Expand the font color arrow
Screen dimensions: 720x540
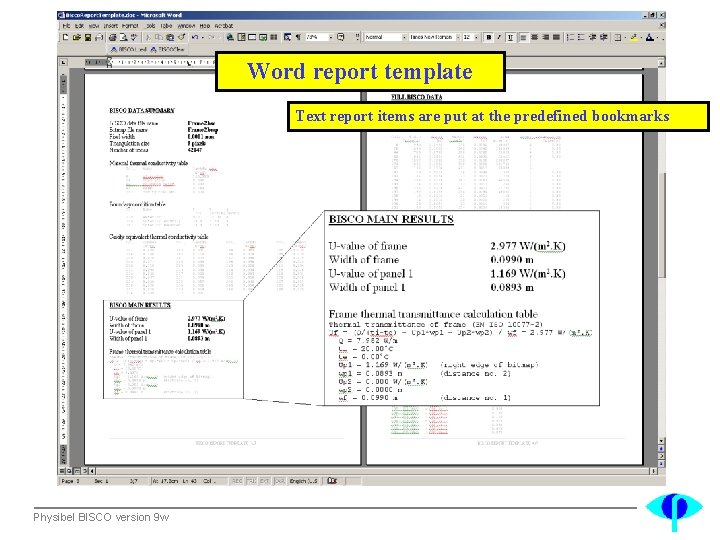click(658, 37)
